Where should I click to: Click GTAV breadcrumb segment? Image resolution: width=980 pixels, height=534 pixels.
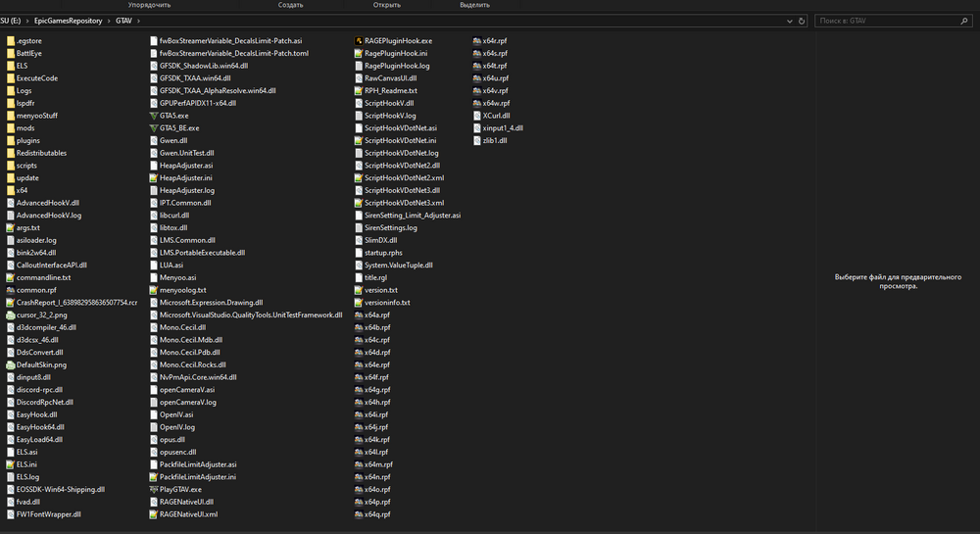[x=123, y=22]
